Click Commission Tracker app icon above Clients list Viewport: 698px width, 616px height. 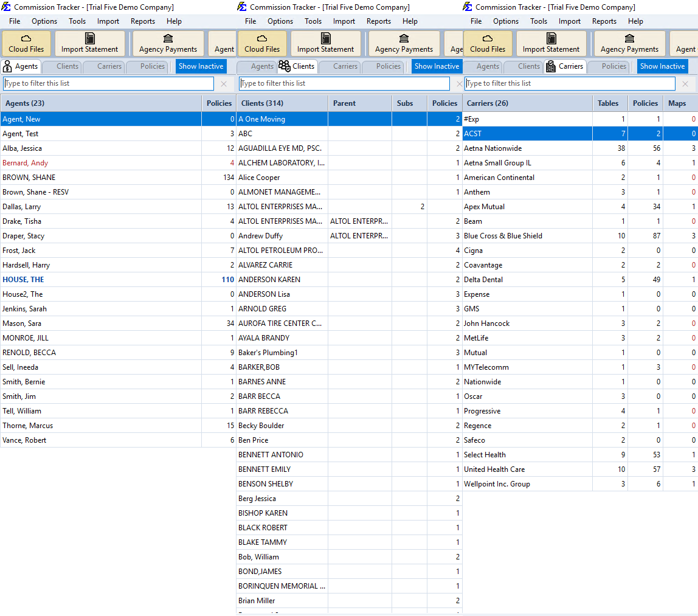pos(242,7)
